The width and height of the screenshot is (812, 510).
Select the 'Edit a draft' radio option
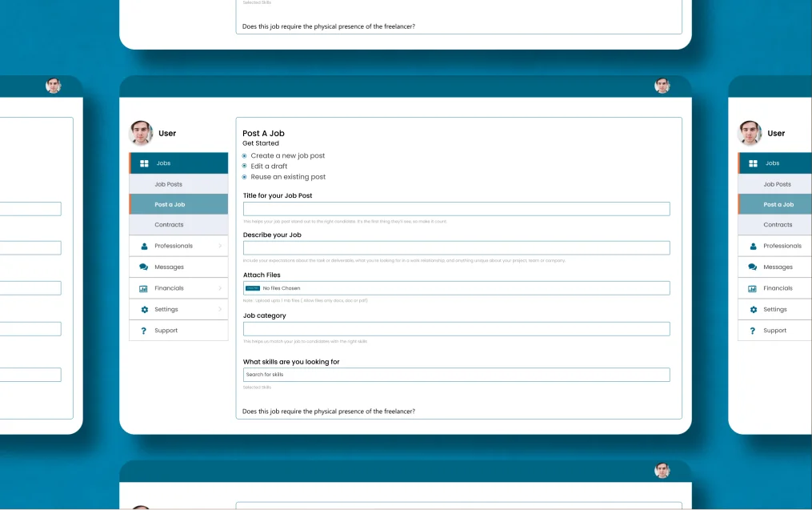(x=245, y=166)
